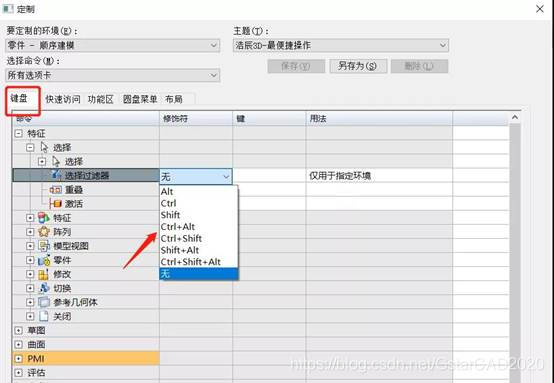Click the table scrollbar up arrow
554x383 pixels.
(515, 118)
